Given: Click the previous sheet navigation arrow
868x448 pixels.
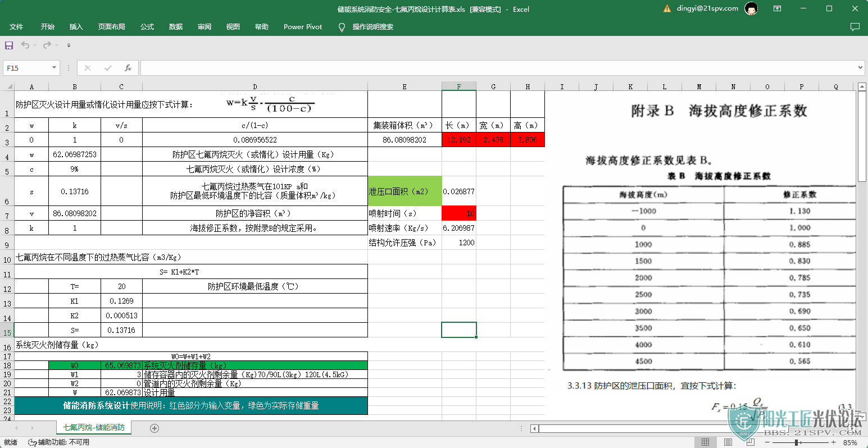Looking at the screenshot, I should tap(16, 428).
